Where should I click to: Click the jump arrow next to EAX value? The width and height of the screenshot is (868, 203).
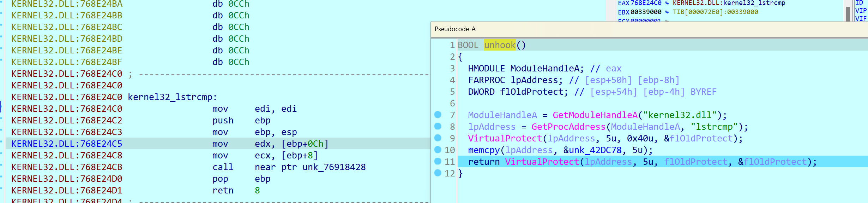[x=667, y=3]
